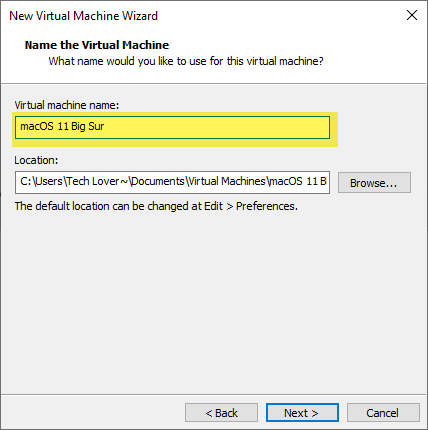Click 'Virtual Machines' in the location path
Screen dimensions: 428x430
point(227,181)
